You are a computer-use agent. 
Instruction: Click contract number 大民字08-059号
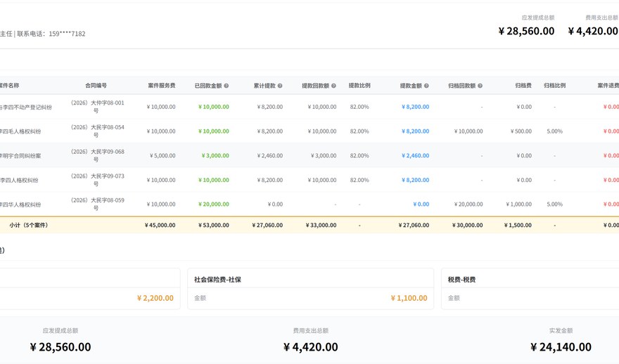98,204
